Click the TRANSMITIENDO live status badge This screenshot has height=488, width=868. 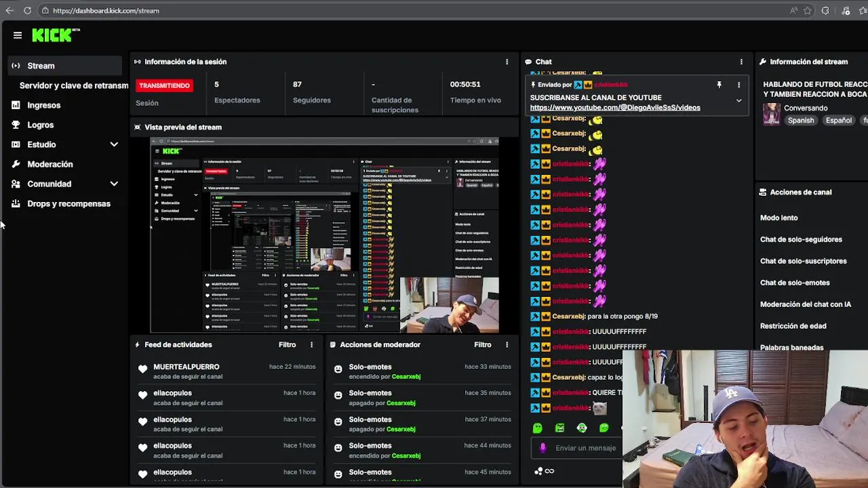point(165,85)
